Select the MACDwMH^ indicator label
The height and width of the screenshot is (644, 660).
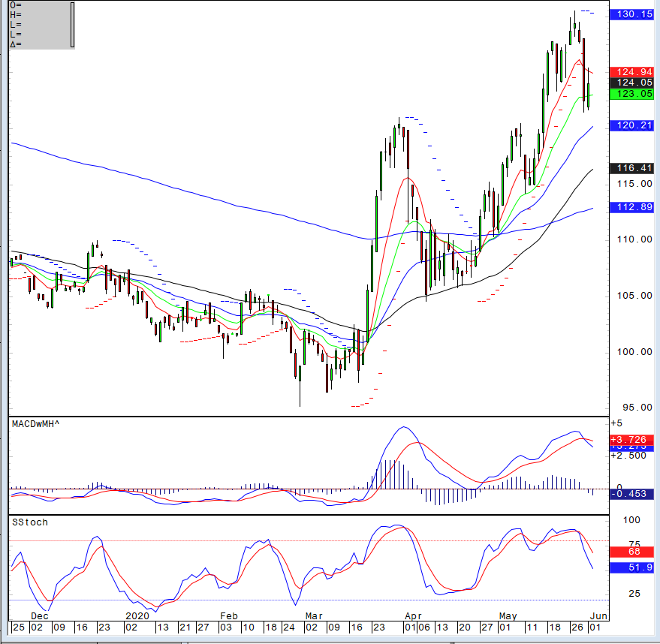coord(36,424)
